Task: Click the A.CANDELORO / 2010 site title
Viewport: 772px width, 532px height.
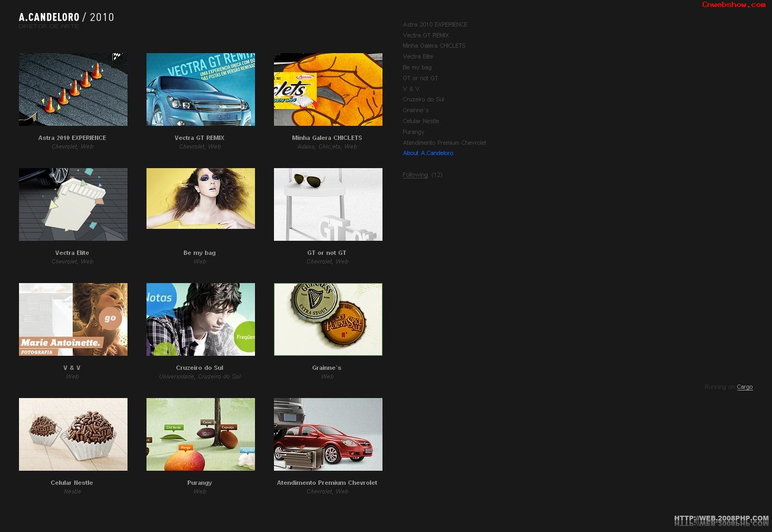Action: [x=66, y=17]
